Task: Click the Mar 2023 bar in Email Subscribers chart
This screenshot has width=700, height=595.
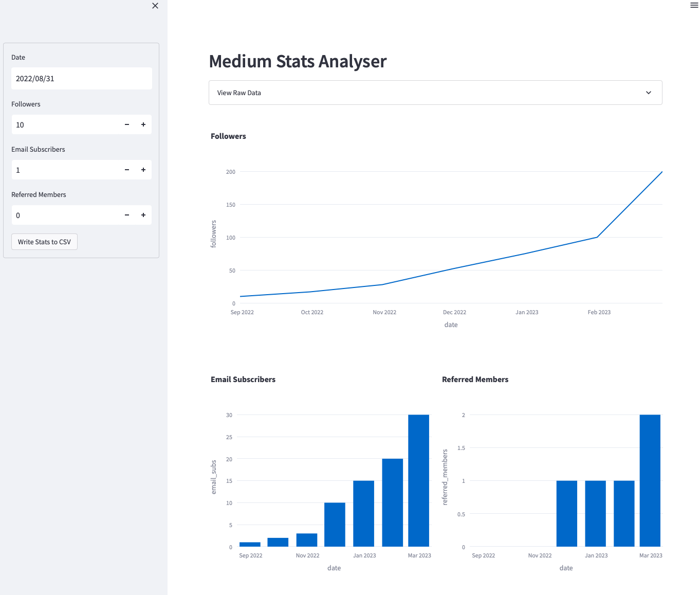Action: tap(418, 481)
